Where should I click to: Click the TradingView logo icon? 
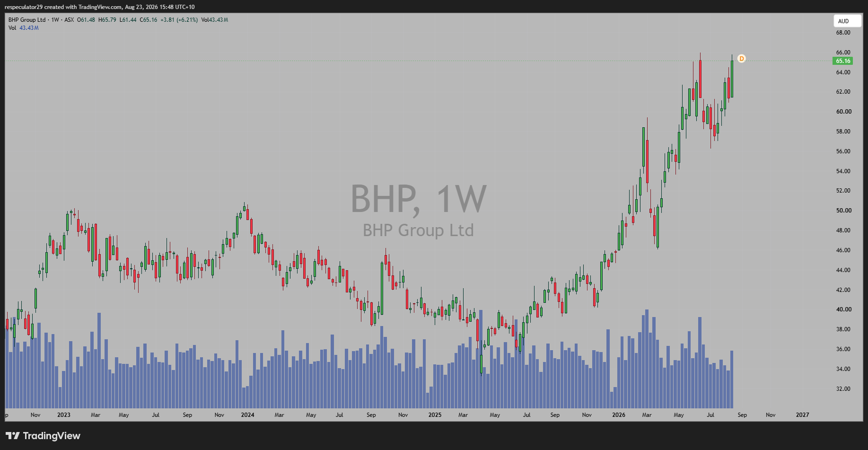click(13, 436)
